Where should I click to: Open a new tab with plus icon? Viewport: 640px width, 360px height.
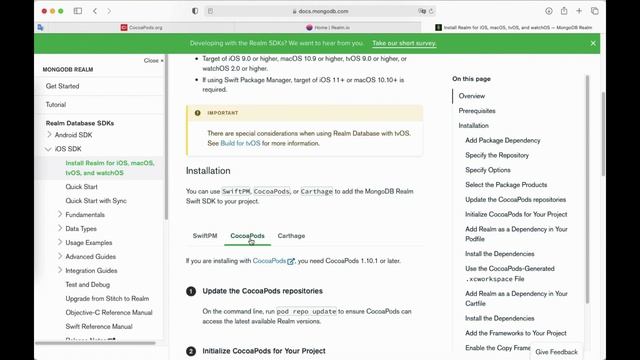[x=579, y=11]
